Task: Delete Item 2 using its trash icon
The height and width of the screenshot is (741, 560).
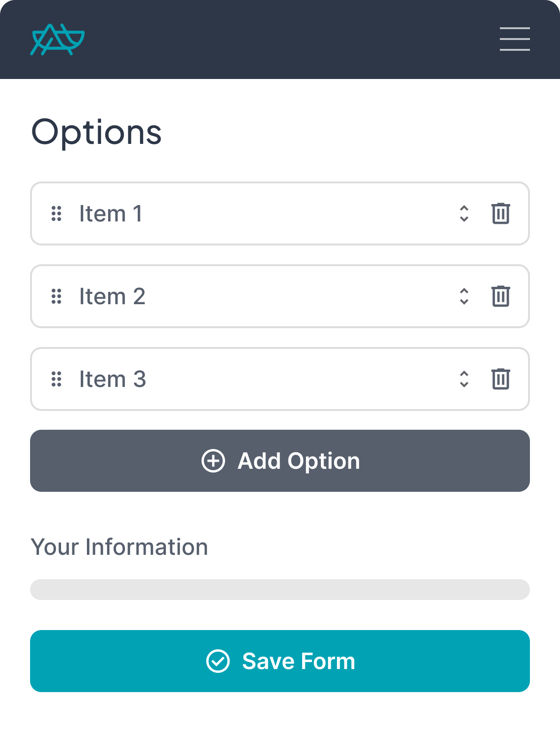Action: point(500,296)
